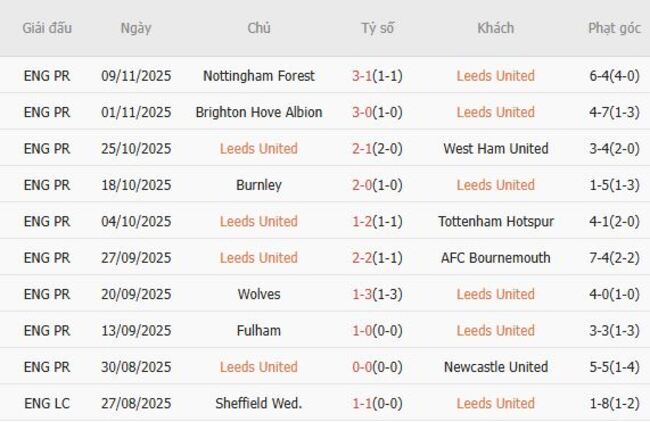Open the Brighton Hove Albion team link
This screenshot has height=422, width=650.
258,112
